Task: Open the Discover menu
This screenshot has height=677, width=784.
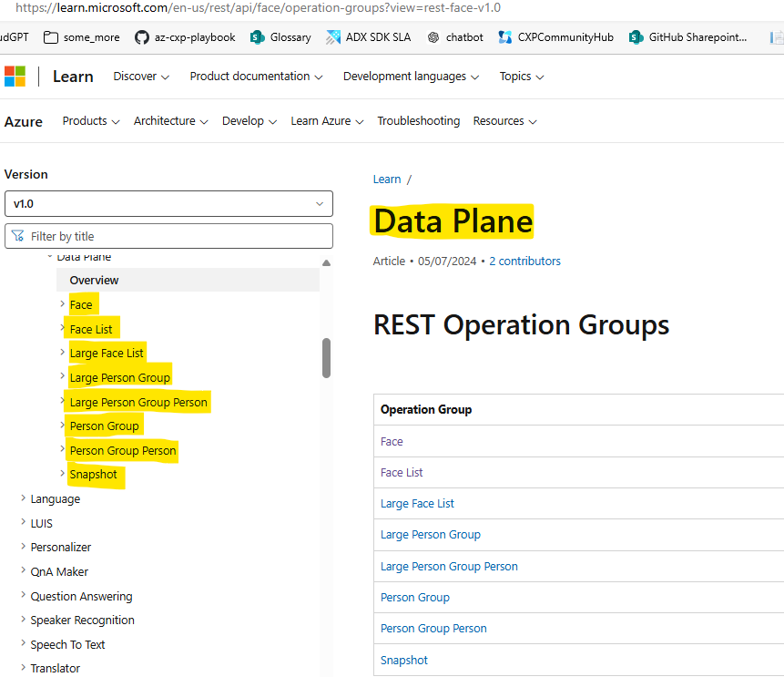Action: pos(141,77)
